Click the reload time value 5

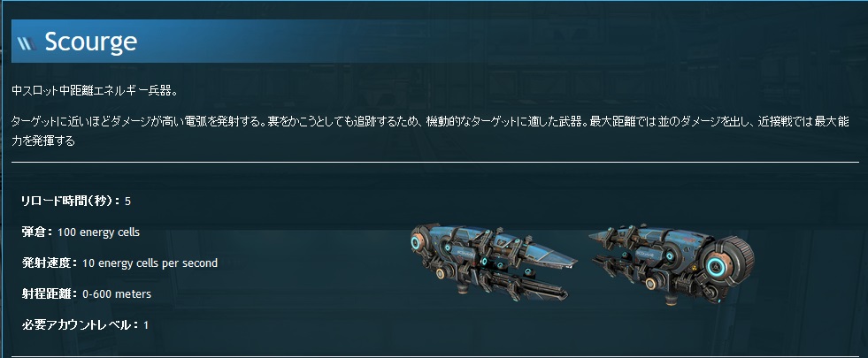(128, 202)
